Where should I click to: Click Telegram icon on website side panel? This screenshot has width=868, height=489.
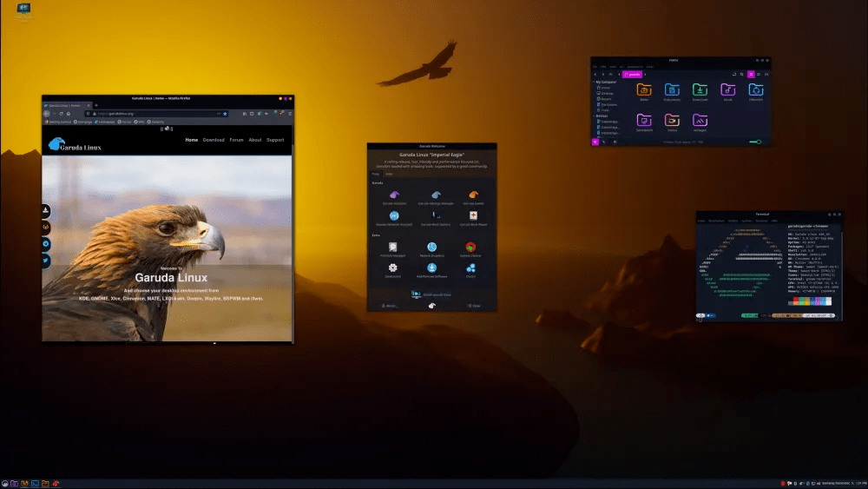[x=45, y=244]
